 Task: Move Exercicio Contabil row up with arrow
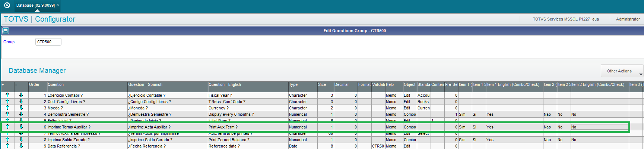tap(7, 95)
